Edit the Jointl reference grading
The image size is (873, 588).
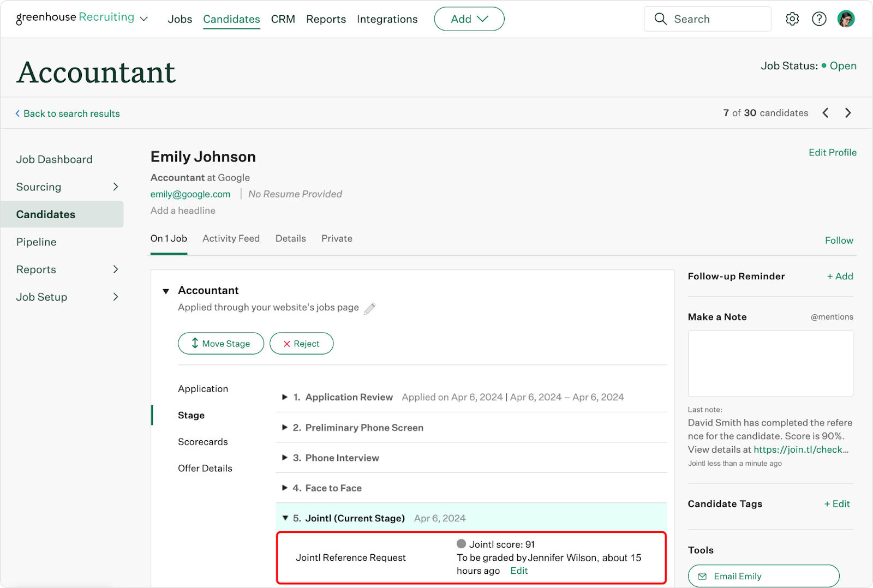pyautogui.click(x=519, y=571)
